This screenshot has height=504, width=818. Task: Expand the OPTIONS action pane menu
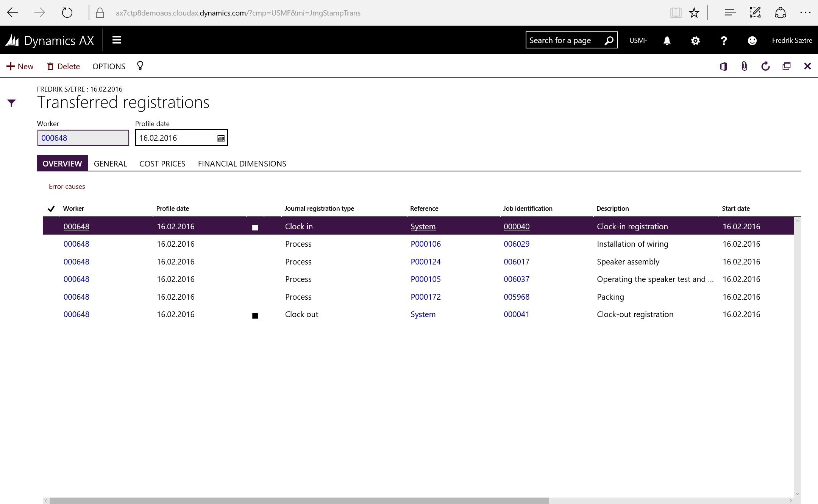pyautogui.click(x=109, y=67)
